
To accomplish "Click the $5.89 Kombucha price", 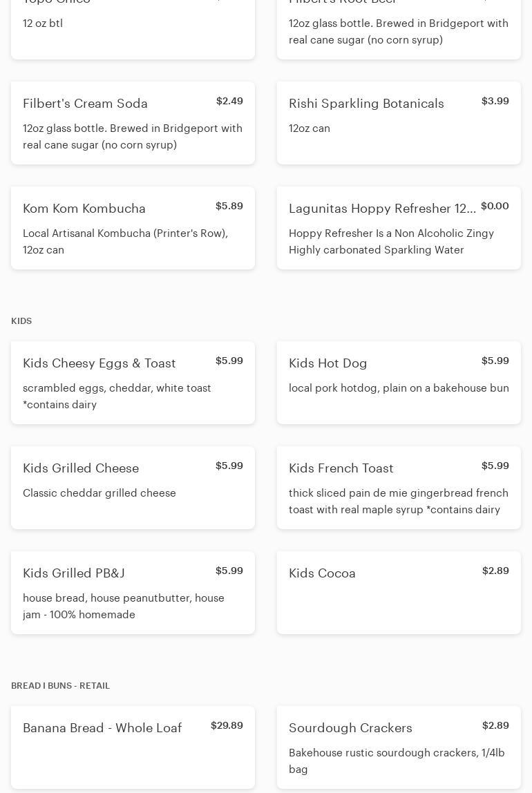I will pos(229,206).
